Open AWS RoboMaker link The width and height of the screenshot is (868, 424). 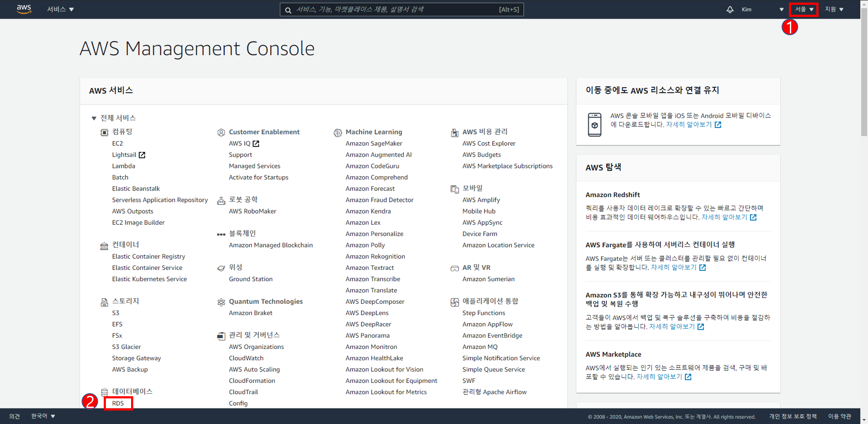(x=252, y=211)
